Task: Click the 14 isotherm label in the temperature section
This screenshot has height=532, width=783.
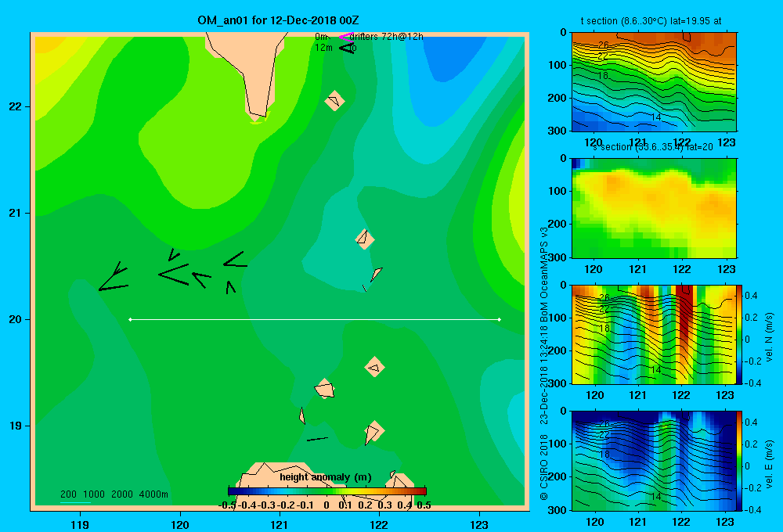Action: point(656,117)
